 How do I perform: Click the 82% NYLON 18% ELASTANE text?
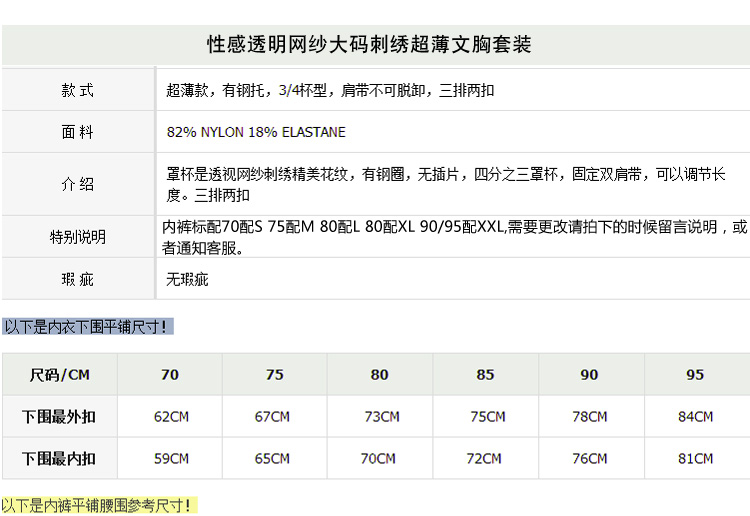[256, 132]
